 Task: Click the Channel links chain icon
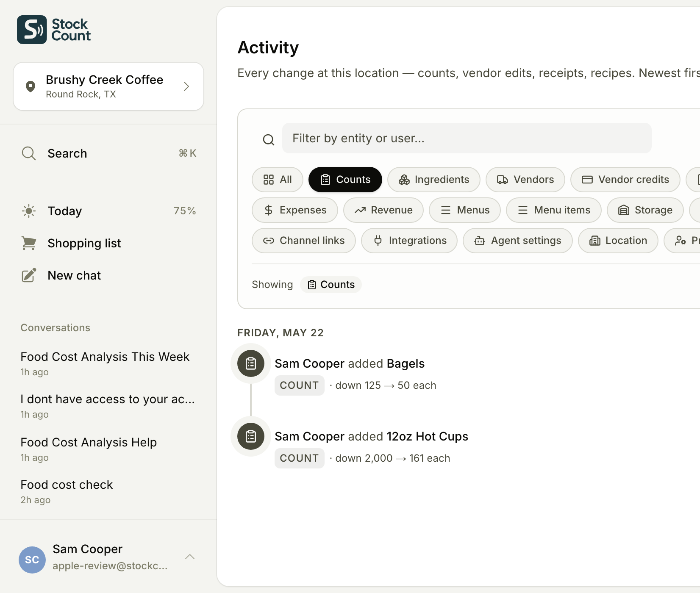point(269,241)
